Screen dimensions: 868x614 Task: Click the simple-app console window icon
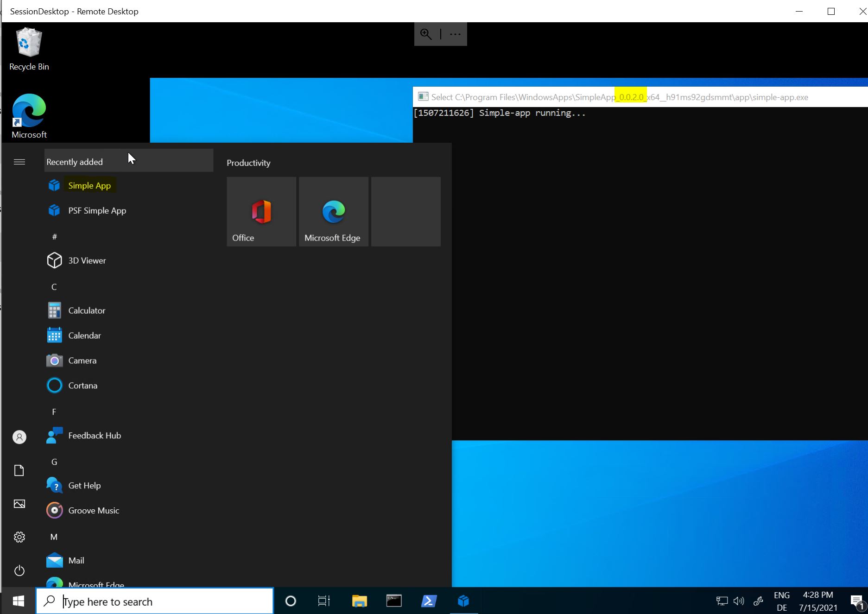(423, 96)
